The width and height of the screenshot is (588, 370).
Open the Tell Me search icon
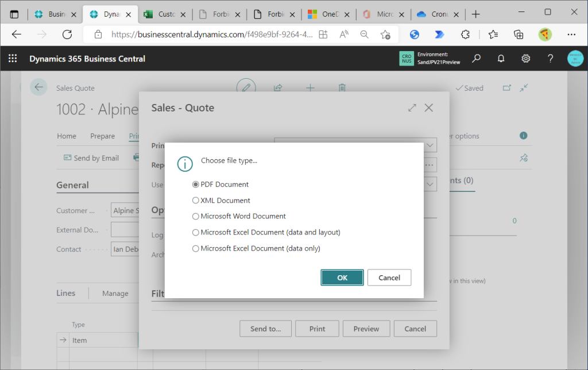pos(476,59)
